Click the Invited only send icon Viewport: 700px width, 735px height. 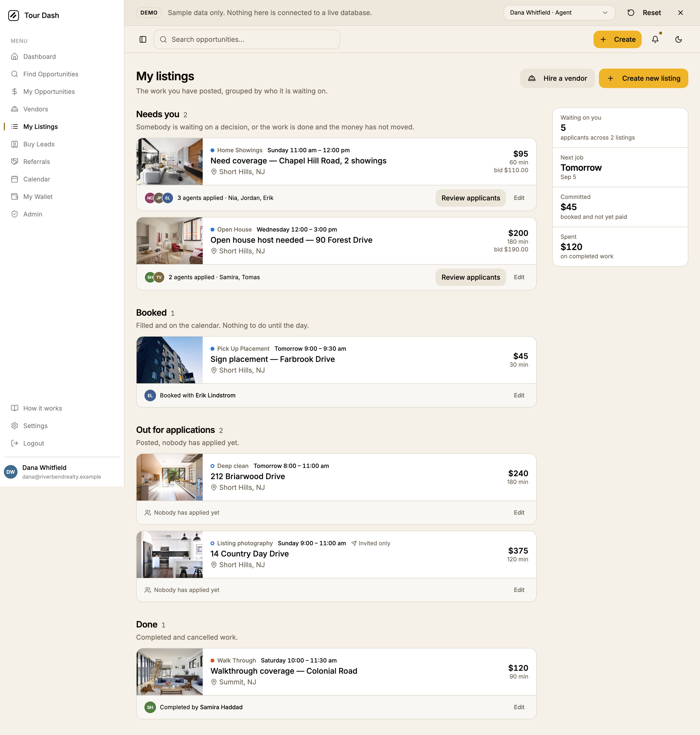pos(354,543)
